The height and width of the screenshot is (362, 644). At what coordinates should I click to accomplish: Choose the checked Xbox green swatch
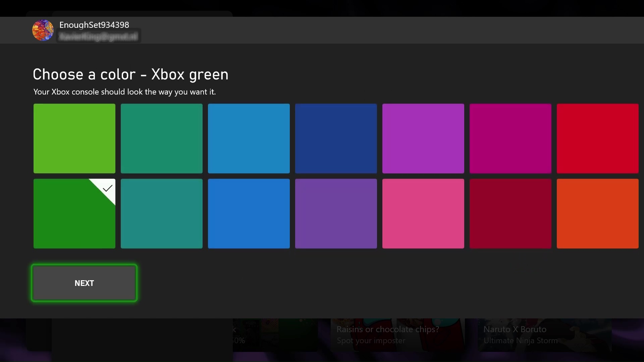(74, 214)
